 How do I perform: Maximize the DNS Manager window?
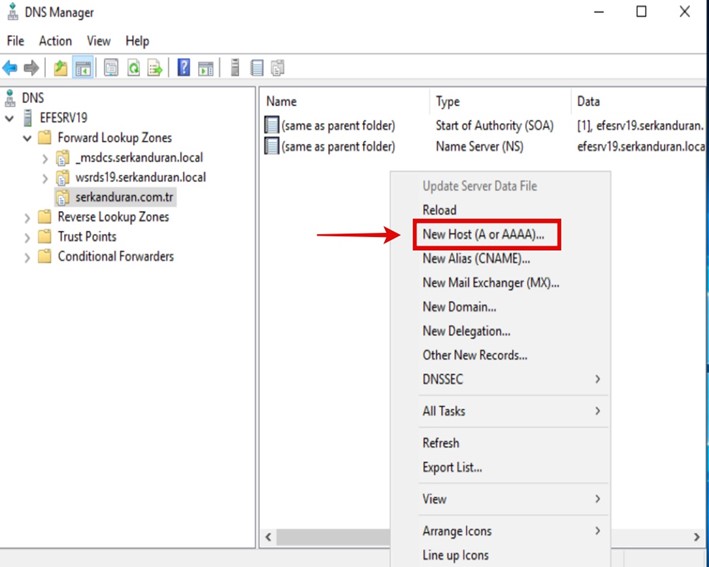tap(641, 12)
